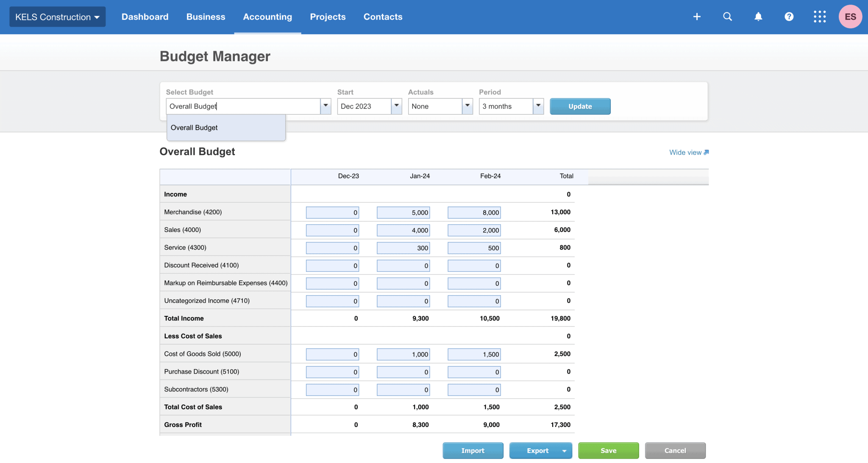Expand the Export button dropdown arrow

coord(564,451)
